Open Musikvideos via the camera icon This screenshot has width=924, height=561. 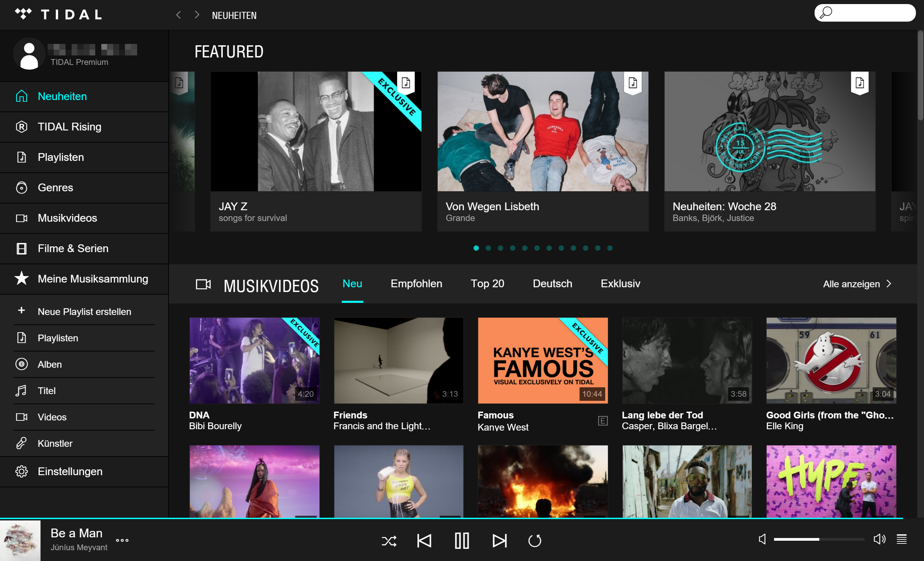coord(21,218)
